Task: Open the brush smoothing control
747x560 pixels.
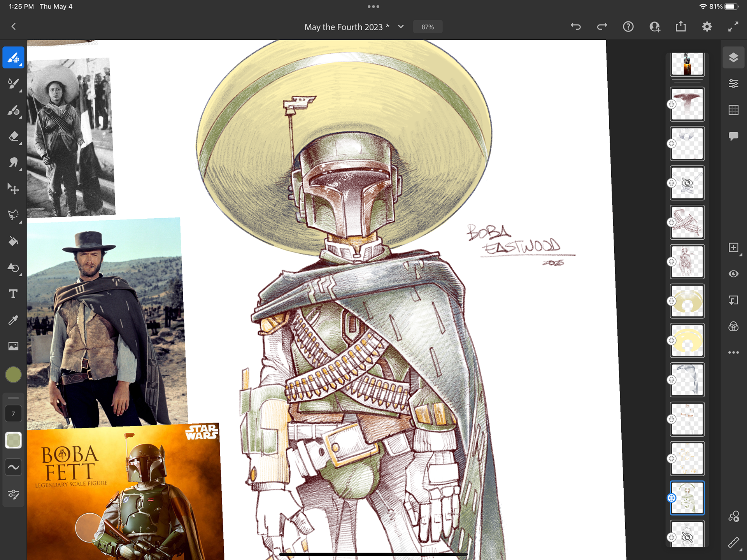Action: click(x=14, y=467)
